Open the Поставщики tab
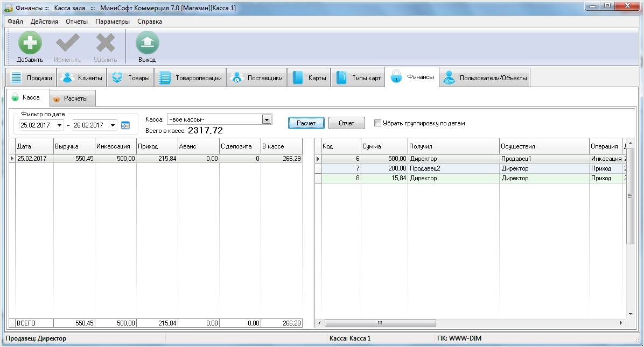644x347 pixels. 257,78
